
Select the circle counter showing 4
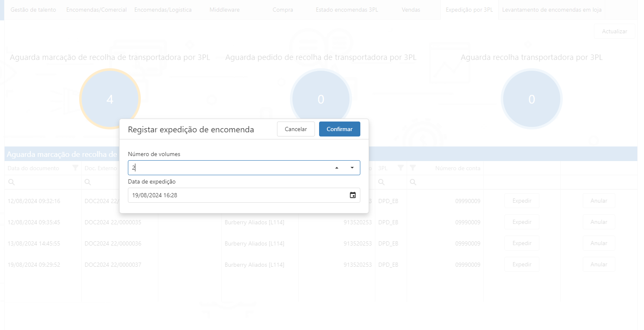point(110,99)
